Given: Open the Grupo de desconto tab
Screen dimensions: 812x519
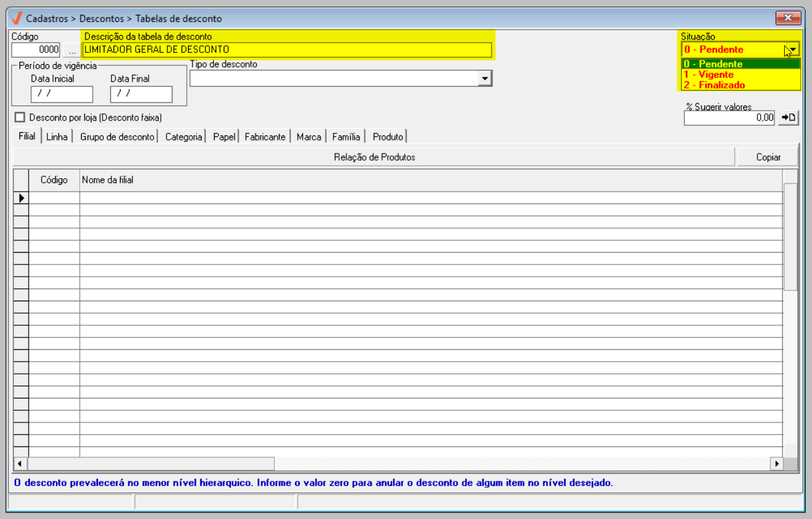Looking at the screenshot, I should coord(117,137).
